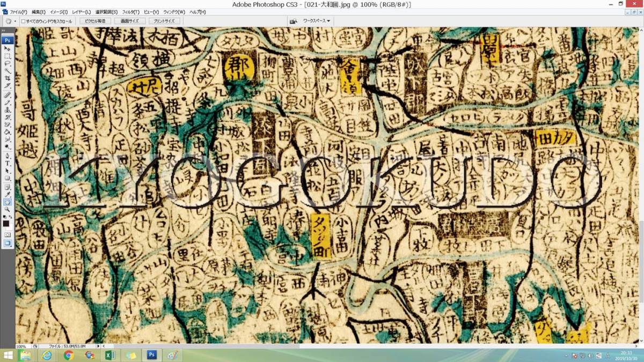Open the イメージ(I) menu
The image size is (644, 362).
click(x=58, y=12)
